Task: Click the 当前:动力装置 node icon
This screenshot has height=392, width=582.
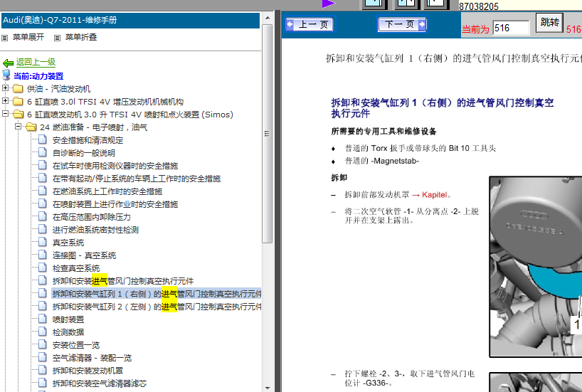Action: (6, 75)
